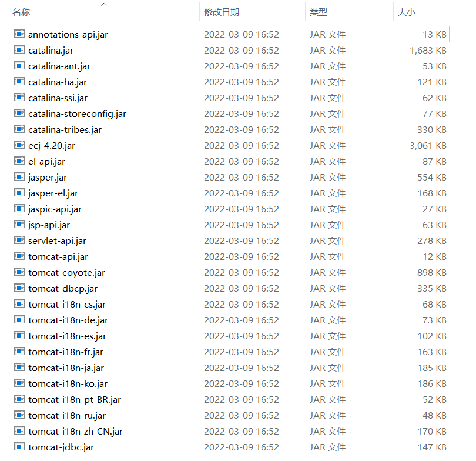The width and height of the screenshot is (476, 461).
Task: Select the file name tomcat-i18n-zh-CN.jar
Action: [x=75, y=431]
